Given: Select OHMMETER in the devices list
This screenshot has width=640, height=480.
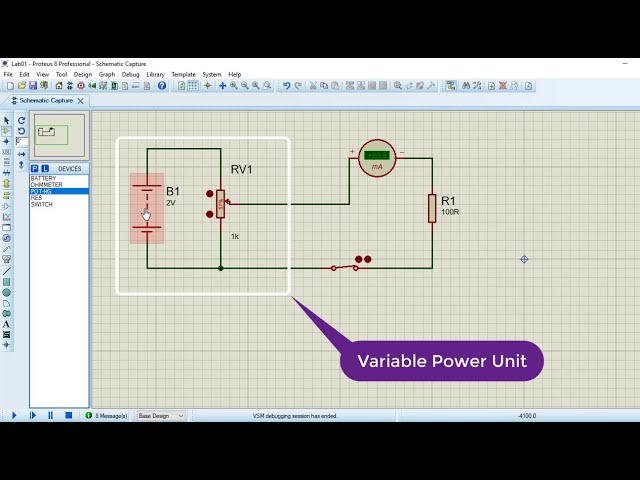Looking at the screenshot, I should (x=59, y=184).
